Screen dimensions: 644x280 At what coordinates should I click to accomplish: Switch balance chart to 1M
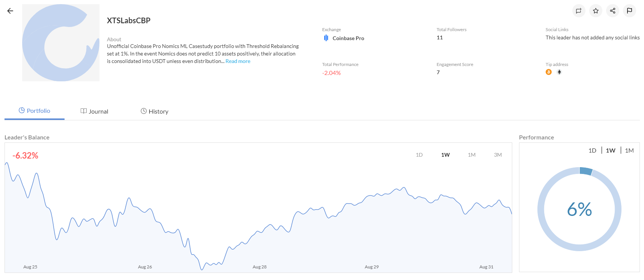tap(472, 155)
